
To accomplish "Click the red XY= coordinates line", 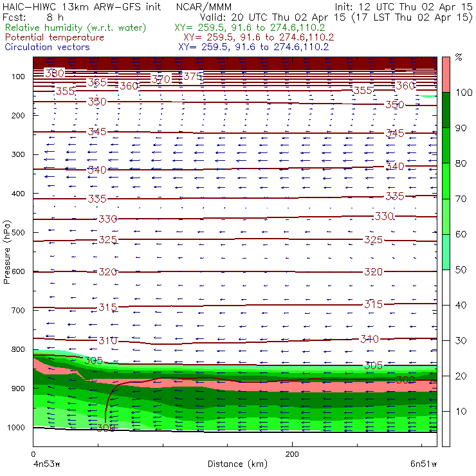I will tap(259, 37).
